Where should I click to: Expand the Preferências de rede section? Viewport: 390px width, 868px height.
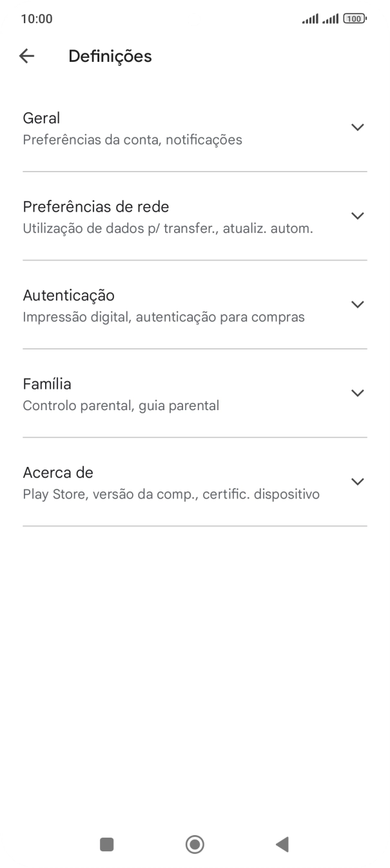(358, 216)
